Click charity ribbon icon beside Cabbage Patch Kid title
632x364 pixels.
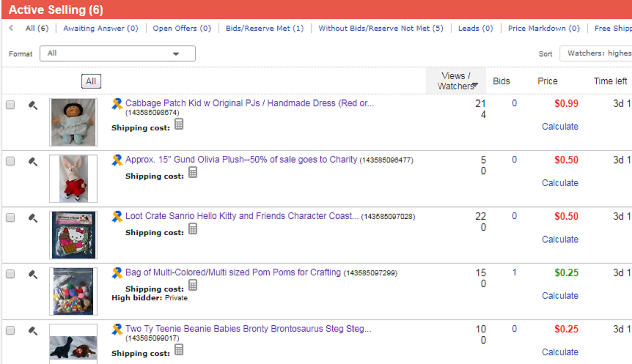point(117,104)
